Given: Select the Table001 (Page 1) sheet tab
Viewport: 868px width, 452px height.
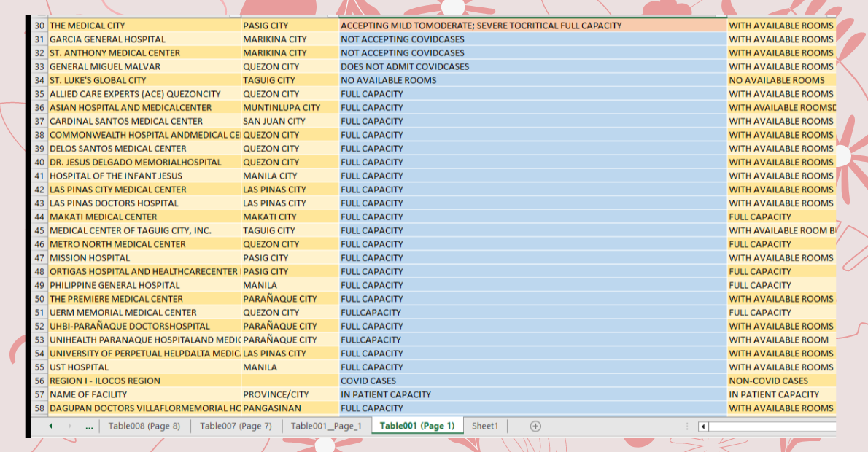Looking at the screenshot, I should tap(416, 426).
